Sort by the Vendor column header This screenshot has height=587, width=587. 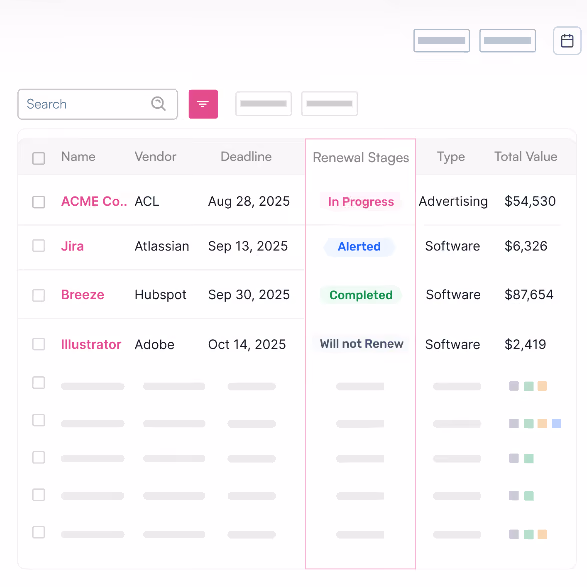[x=155, y=156]
